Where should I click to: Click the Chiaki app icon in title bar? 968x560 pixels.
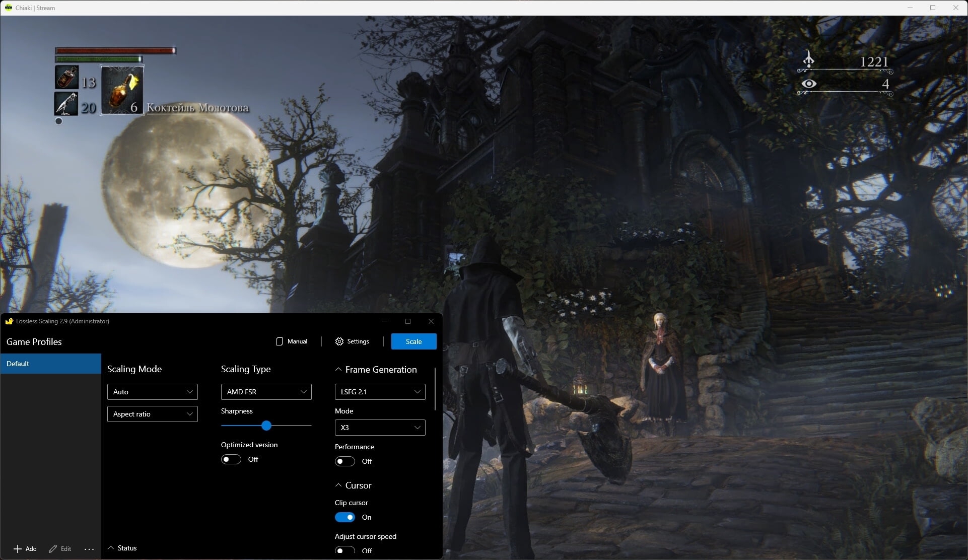tap(9, 8)
